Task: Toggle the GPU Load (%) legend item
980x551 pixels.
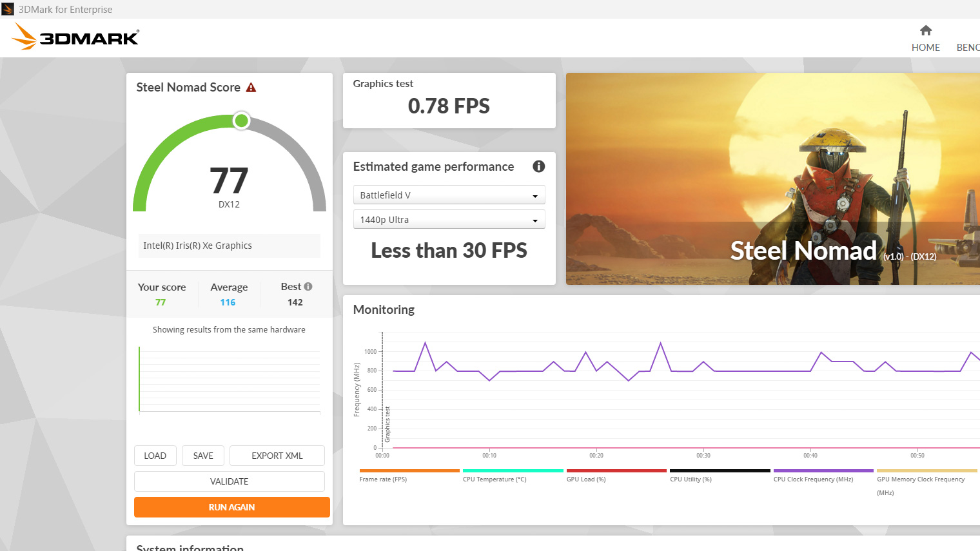Action: coord(616,476)
